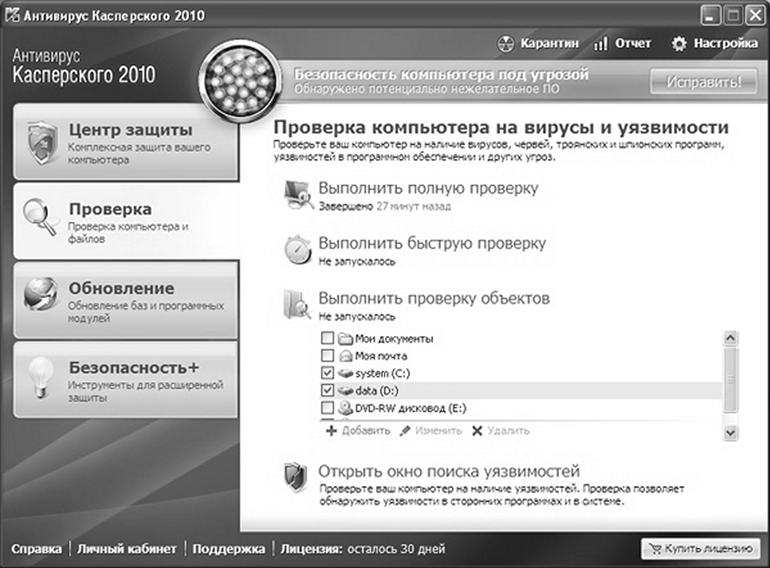770x568 pixels.
Task: Start Выполнить проверку объектов
Action: pos(434,298)
